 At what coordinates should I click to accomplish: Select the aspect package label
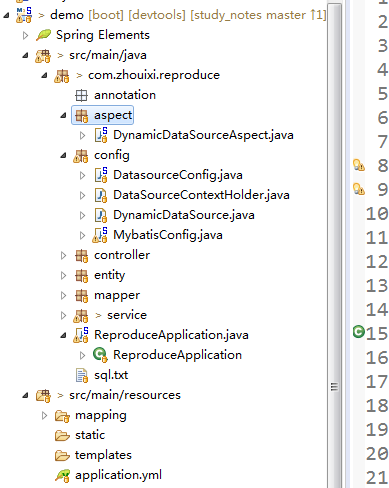coord(113,115)
